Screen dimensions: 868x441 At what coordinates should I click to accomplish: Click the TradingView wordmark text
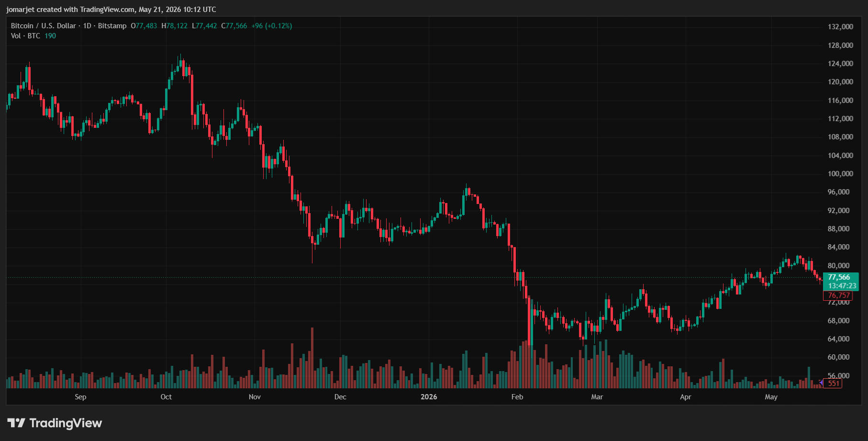[x=66, y=423]
